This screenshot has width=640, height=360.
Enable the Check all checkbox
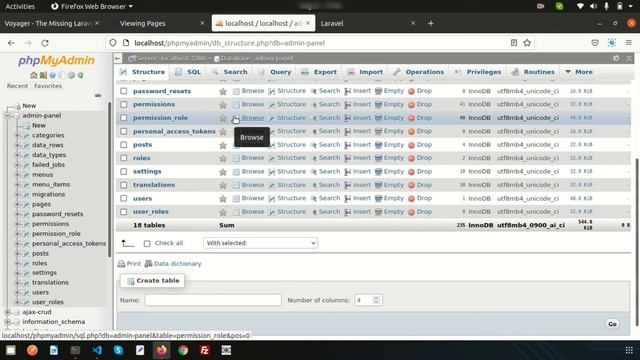[x=147, y=244]
